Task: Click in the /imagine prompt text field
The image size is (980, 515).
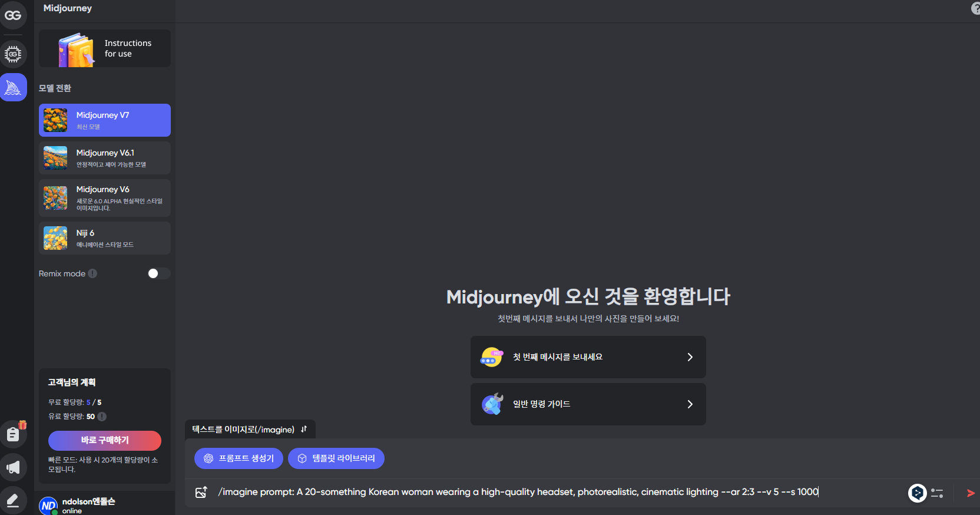Action: (x=559, y=492)
